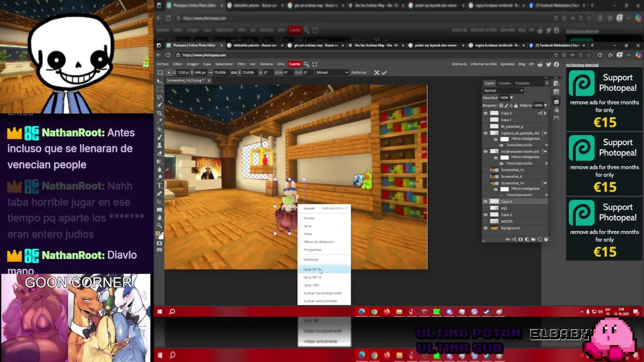The width and height of the screenshot is (644, 362).
Task: Open the Normal blend mode dropdown
Action: [x=503, y=90]
